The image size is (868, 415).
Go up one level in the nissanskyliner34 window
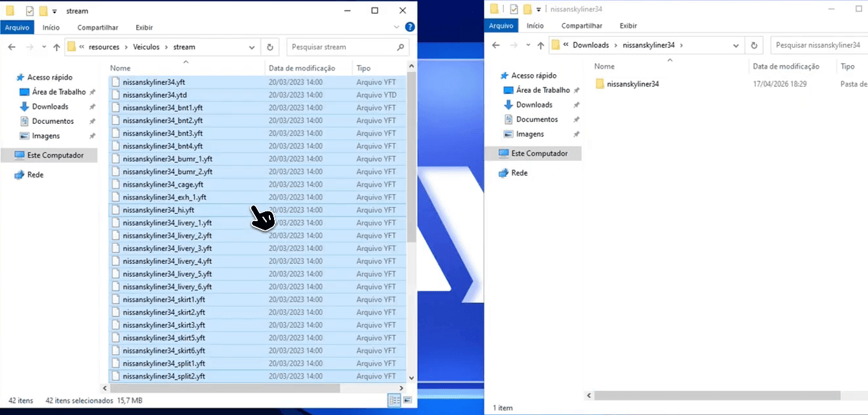[541, 45]
